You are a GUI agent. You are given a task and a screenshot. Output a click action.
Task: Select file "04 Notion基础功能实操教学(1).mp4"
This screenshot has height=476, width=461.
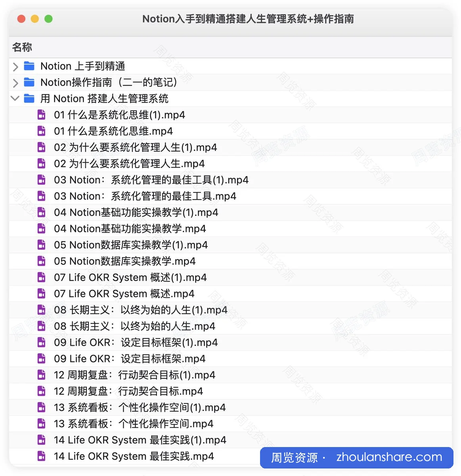(x=136, y=212)
